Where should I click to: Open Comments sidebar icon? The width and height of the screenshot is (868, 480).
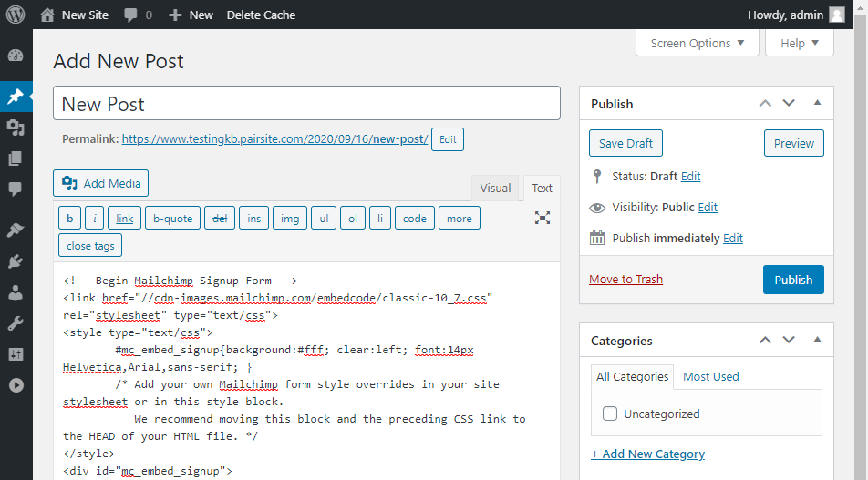pyautogui.click(x=15, y=189)
